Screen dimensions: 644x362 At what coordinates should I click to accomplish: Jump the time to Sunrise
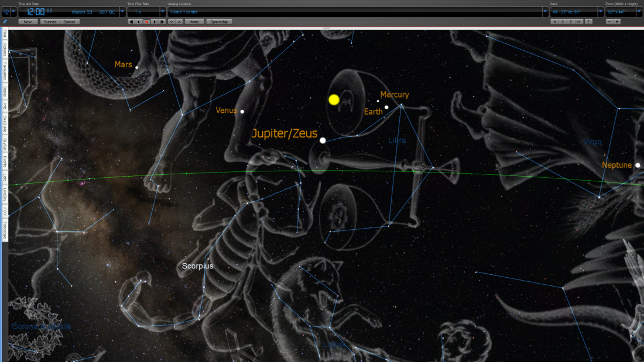[x=50, y=22]
